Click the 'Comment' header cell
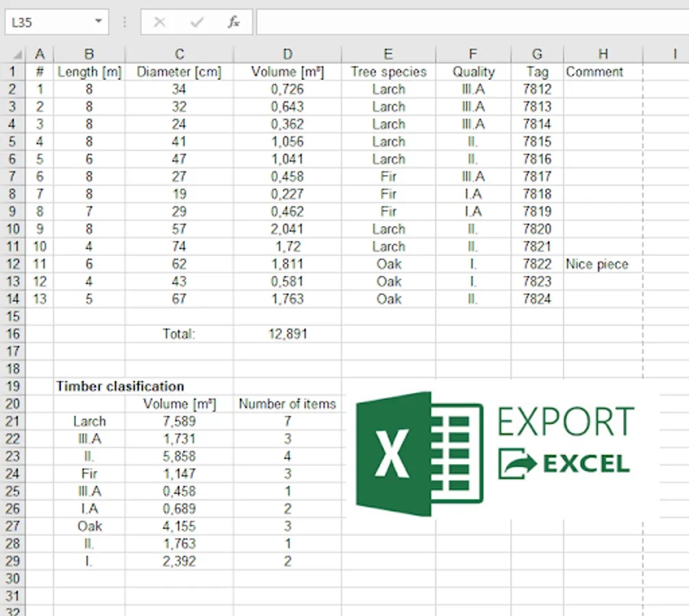This screenshot has height=616, width=689. click(603, 72)
